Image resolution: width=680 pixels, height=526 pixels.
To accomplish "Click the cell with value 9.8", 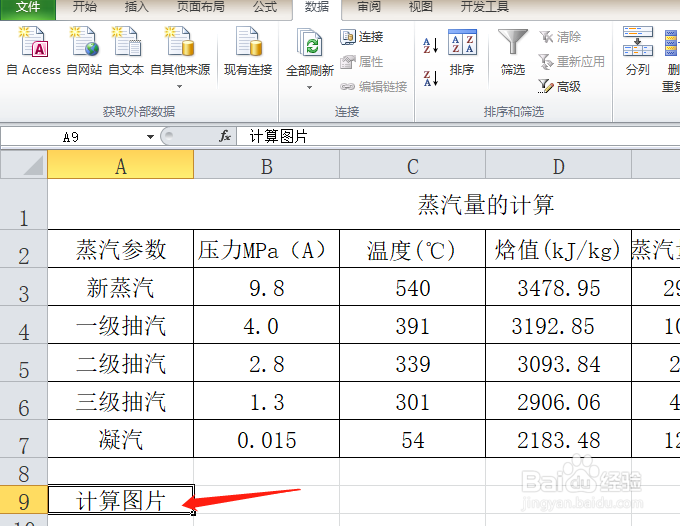I will click(267, 287).
